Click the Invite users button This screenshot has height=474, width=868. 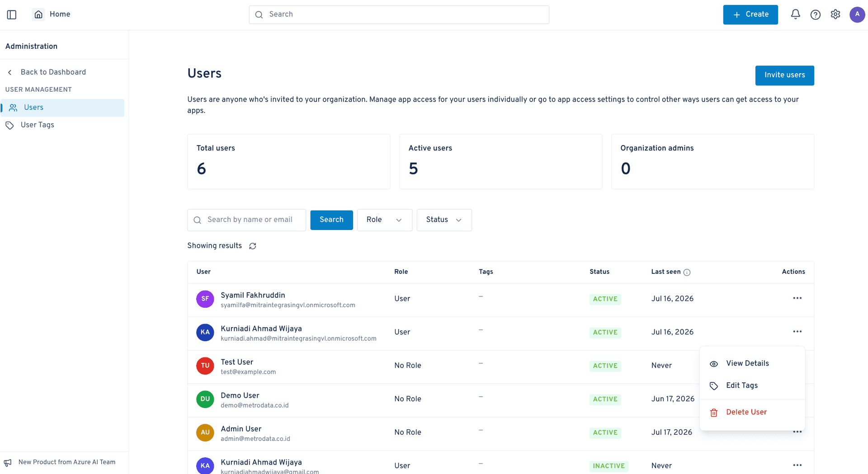(784, 75)
